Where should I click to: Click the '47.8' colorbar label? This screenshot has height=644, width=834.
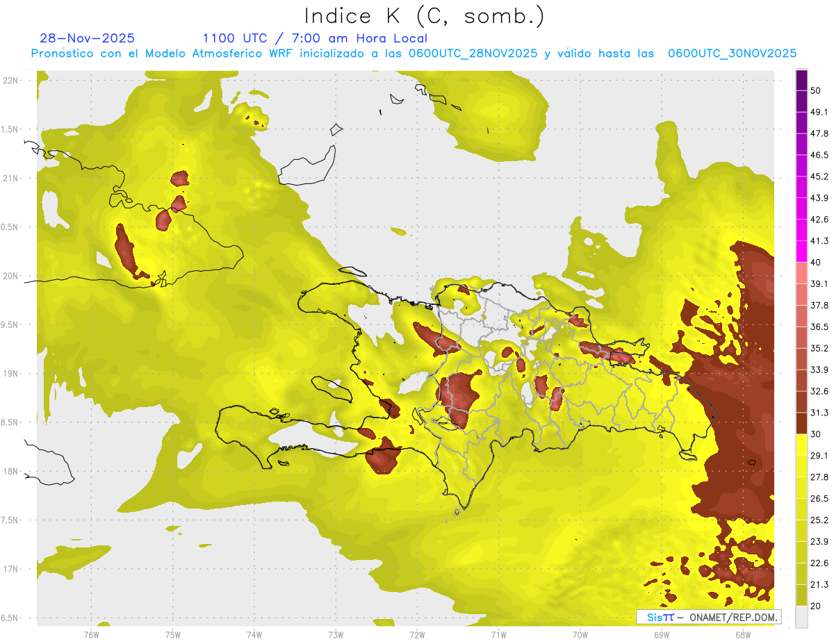pos(819,133)
